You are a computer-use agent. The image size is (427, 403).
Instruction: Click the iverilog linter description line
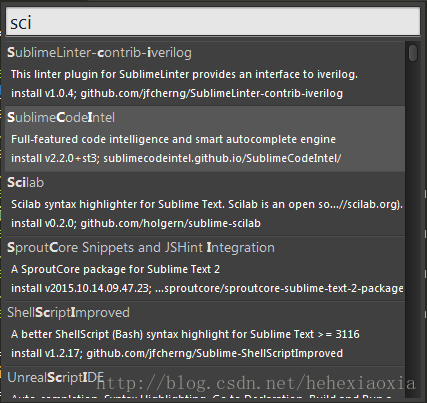click(184, 74)
